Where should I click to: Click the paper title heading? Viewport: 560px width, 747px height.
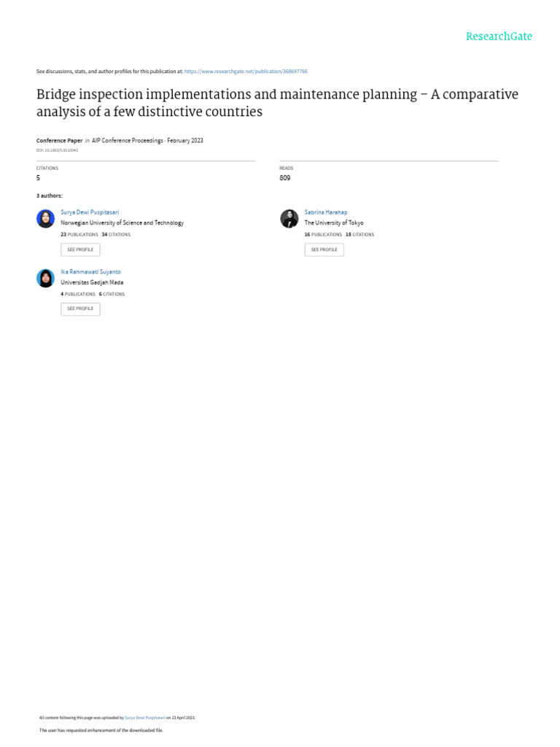277,102
